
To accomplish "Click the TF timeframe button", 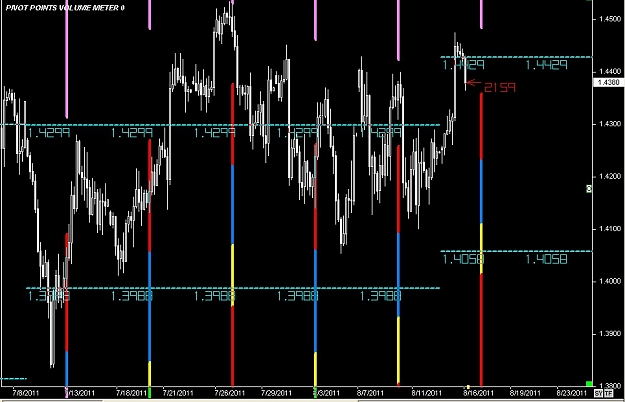I will click(x=608, y=394).
